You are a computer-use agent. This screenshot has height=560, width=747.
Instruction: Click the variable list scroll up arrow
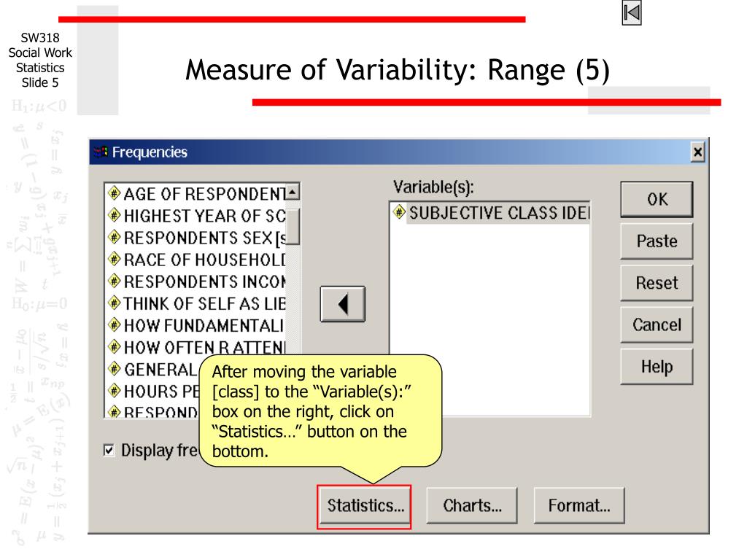point(292,192)
